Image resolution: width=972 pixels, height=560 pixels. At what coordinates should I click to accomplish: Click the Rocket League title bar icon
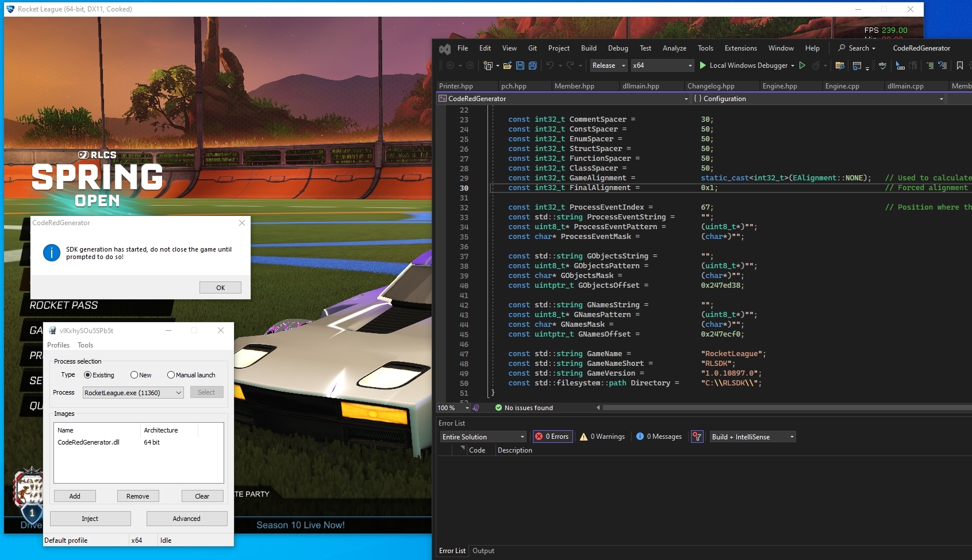tap(10, 9)
